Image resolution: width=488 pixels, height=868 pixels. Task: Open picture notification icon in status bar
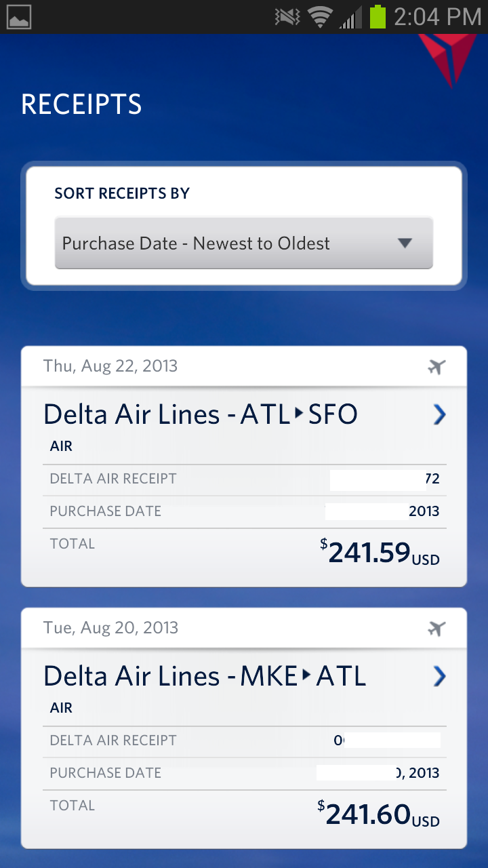click(18, 16)
